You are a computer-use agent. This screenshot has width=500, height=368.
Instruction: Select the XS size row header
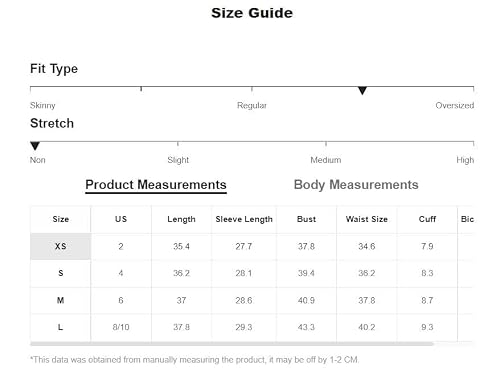(60, 246)
